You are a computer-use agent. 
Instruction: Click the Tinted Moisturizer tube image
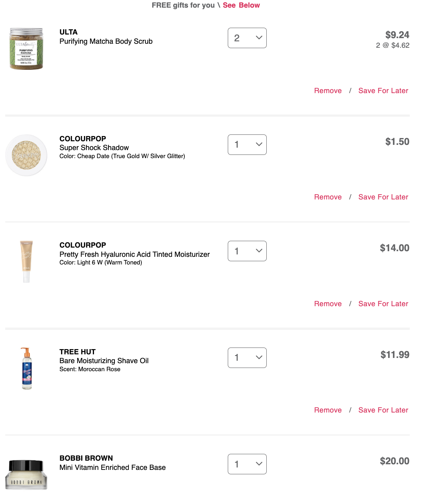point(27,262)
